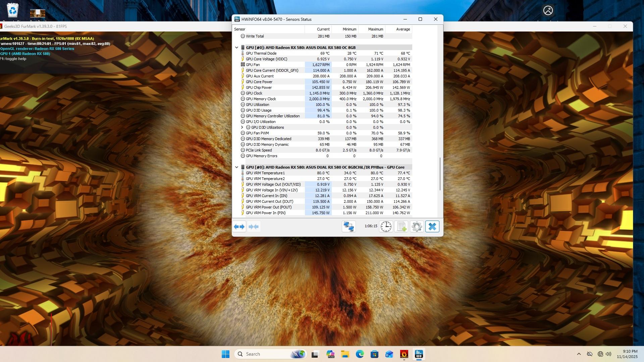Open the volume speaker tray icon
644x362 pixels.
coord(608,354)
